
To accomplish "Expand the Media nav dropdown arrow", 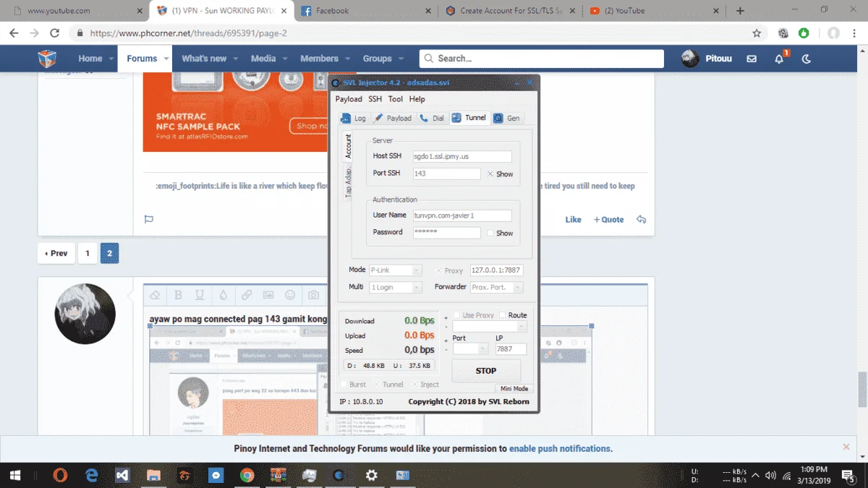I will 284,59.
